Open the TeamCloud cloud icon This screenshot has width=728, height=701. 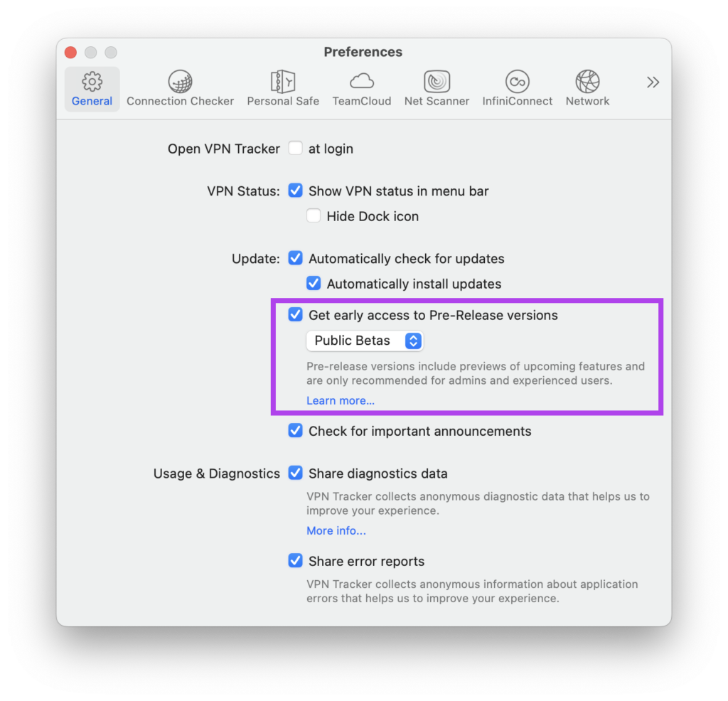click(x=362, y=81)
